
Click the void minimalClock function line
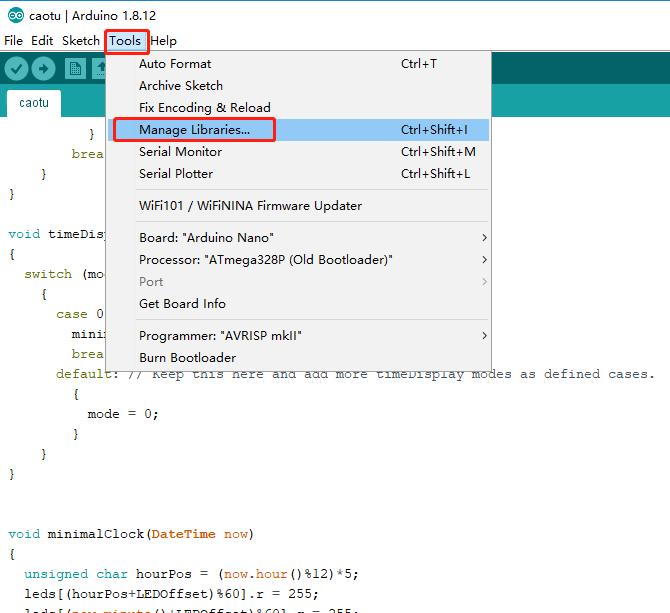pos(131,534)
